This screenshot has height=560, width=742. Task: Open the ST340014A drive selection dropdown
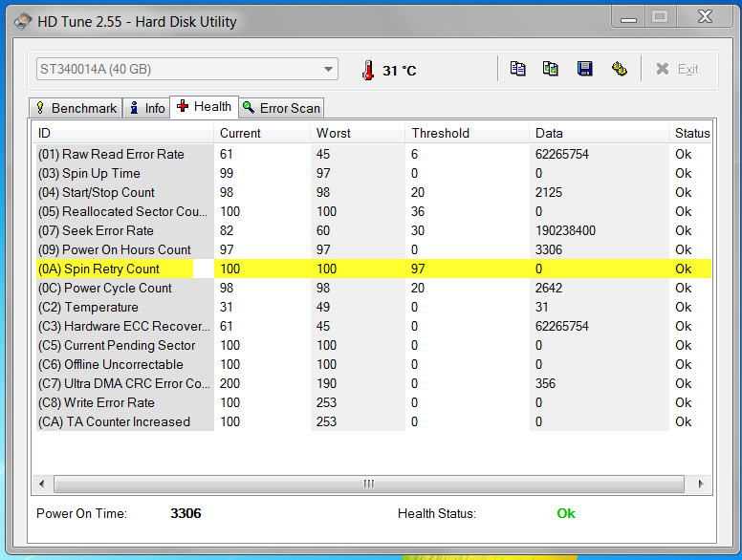(x=186, y=69)
